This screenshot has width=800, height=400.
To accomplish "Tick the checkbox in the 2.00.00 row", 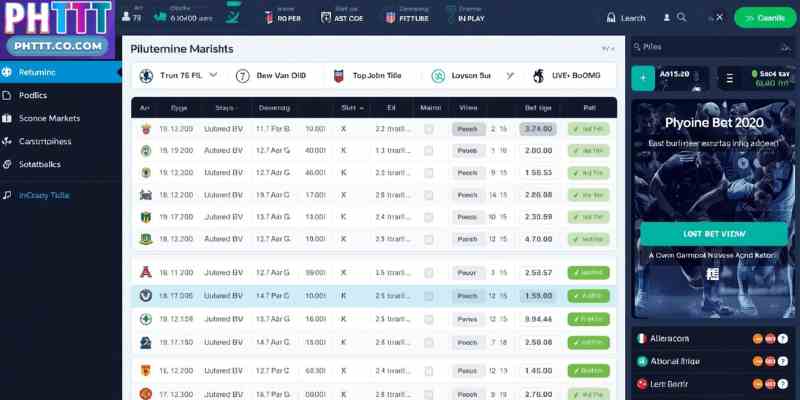I will tap(429, 151).
